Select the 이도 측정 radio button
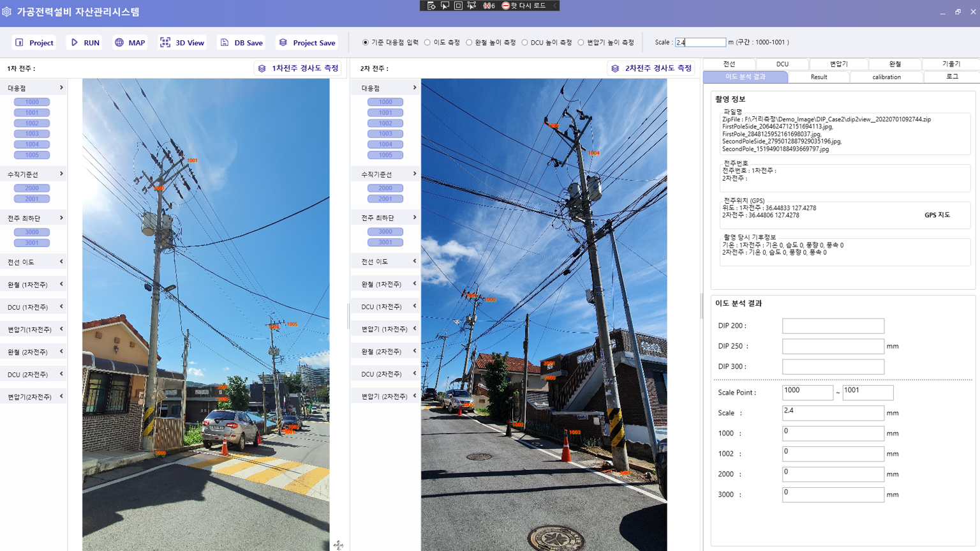 click(x=427, y=43)
